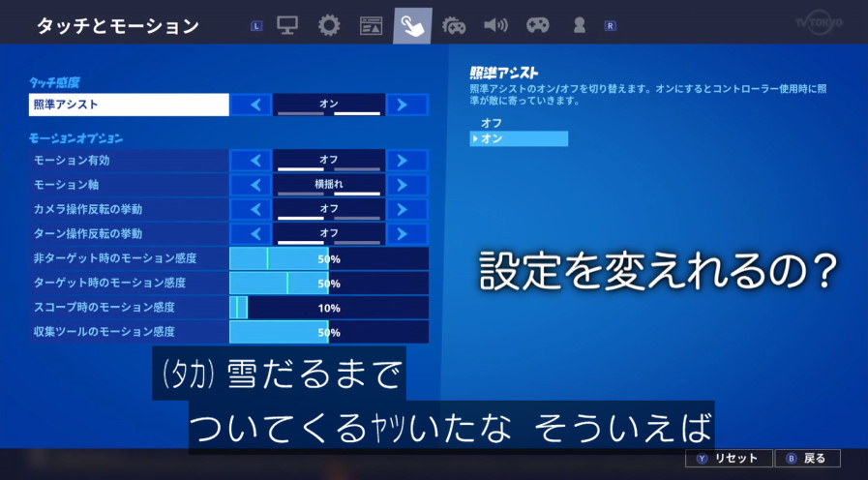
Task: Click right arrow for モーション有効
Action: click(x=407, y=161)
